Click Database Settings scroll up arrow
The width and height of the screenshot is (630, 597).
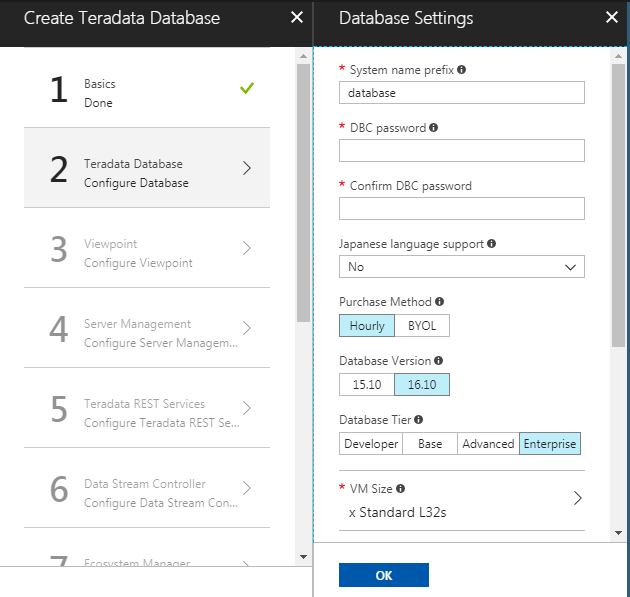(618, 56)
